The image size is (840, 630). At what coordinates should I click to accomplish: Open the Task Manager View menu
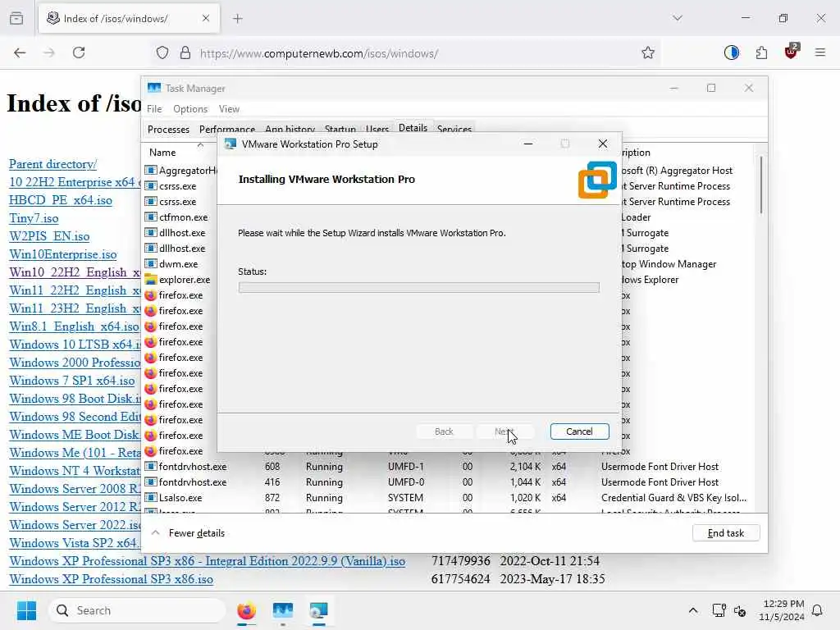pyautogui.click(x=229, y=109)
